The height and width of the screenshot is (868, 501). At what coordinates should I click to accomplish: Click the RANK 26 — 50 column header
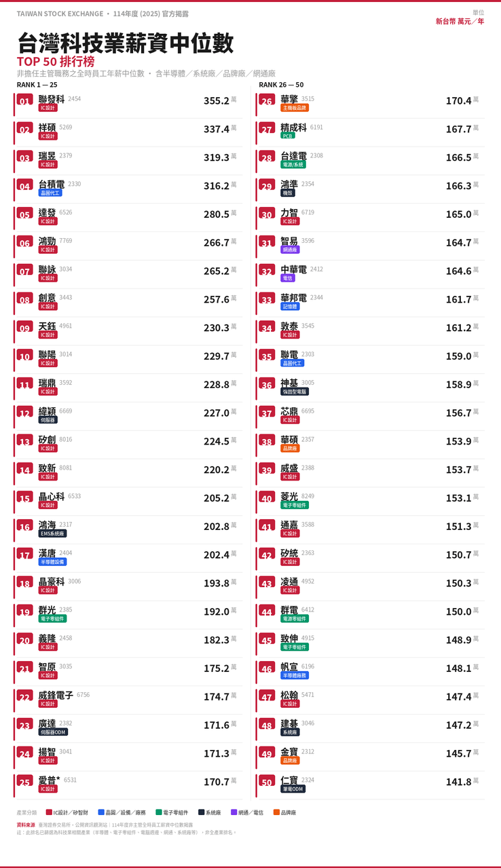coord(281,85)
